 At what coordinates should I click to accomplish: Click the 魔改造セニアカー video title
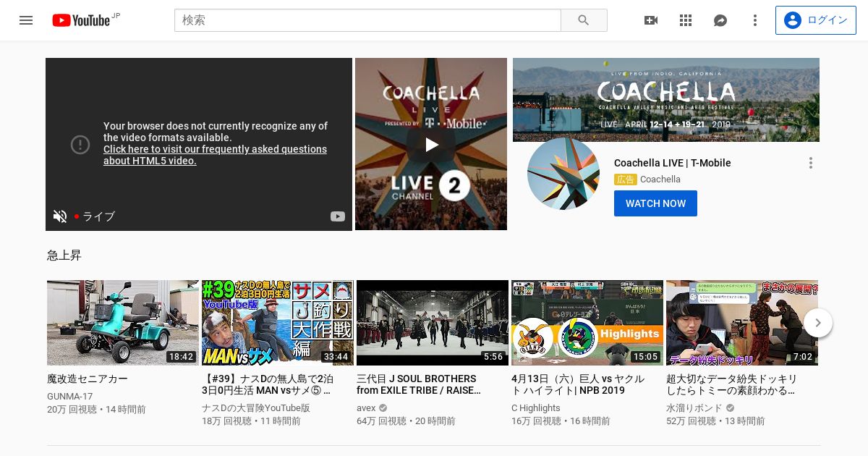(x=88, y=379)
